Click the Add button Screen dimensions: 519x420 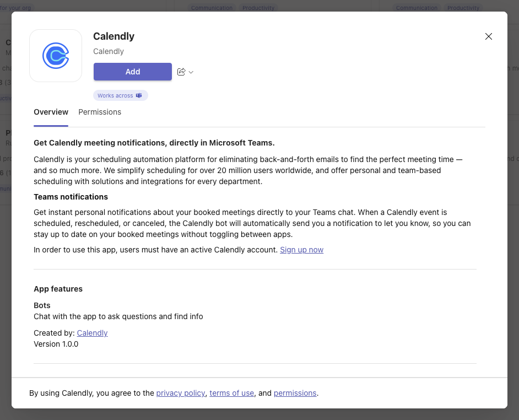point(133,72)
